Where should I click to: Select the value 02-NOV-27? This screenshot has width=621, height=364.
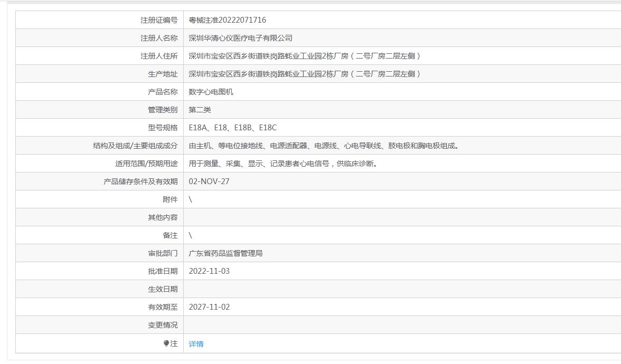[209, 181]
